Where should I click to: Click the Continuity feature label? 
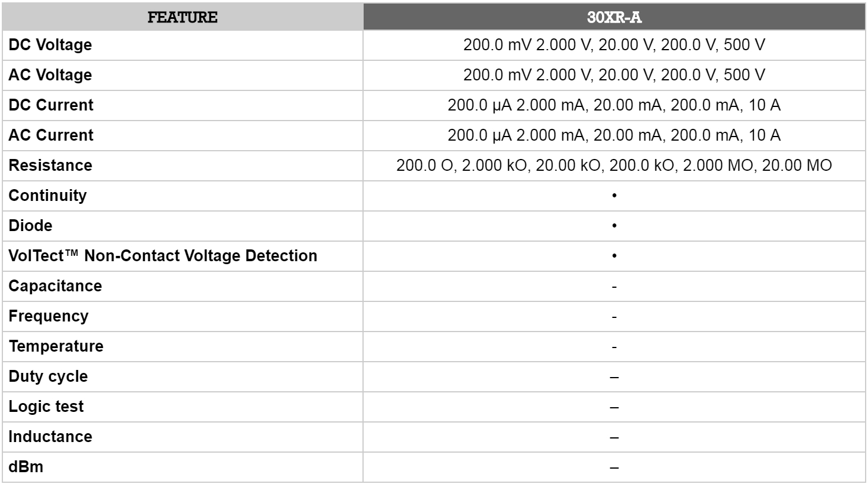(47, 196)
